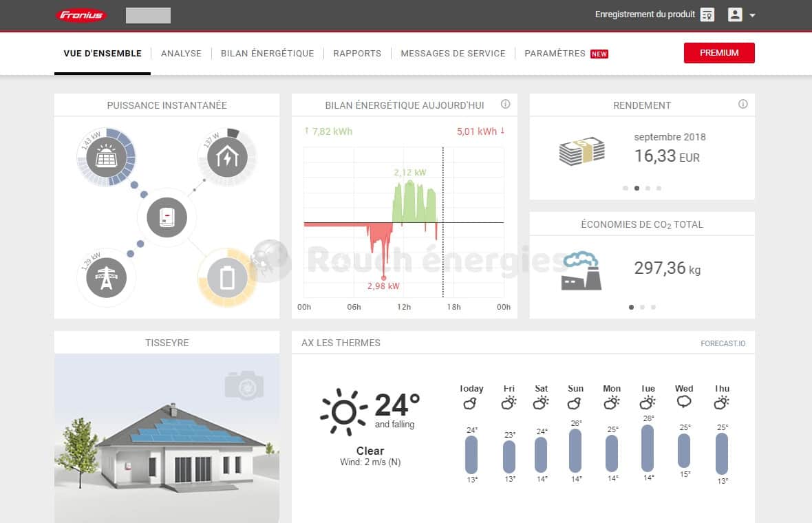Open the product registration icon
Image resolution: width=812 pixels, height=523 pixels.
click(707, 14)
